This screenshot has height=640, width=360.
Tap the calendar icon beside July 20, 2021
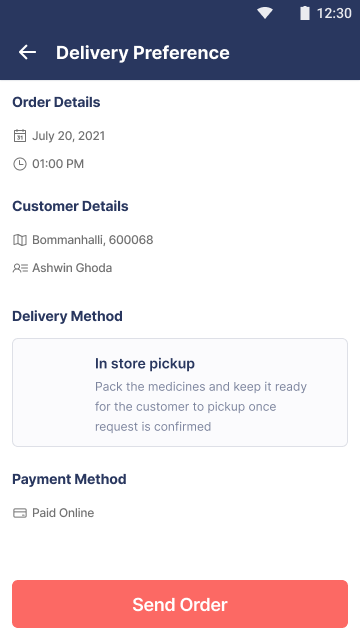pyautogui.click(x=20, y=136)
